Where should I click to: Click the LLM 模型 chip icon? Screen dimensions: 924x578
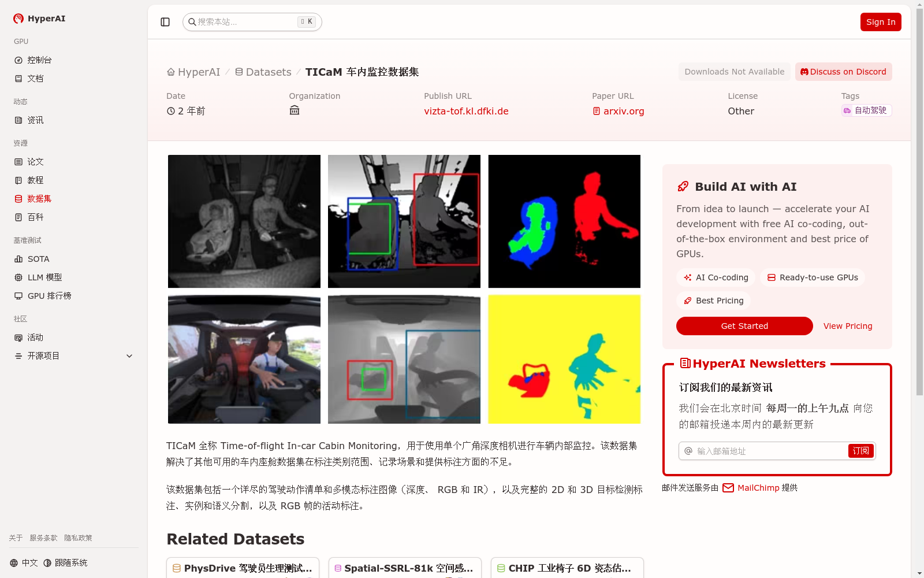pos(18,277)
